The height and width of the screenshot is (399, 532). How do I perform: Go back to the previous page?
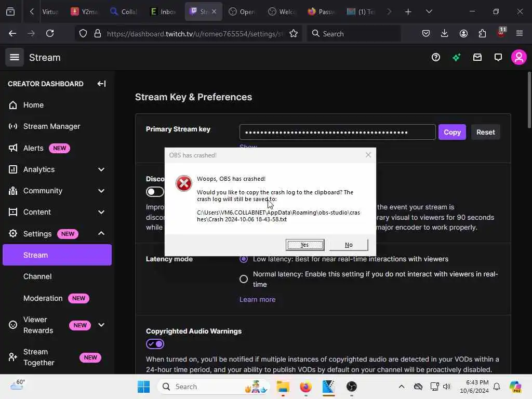pyautogui.click(x=12, y=33)
